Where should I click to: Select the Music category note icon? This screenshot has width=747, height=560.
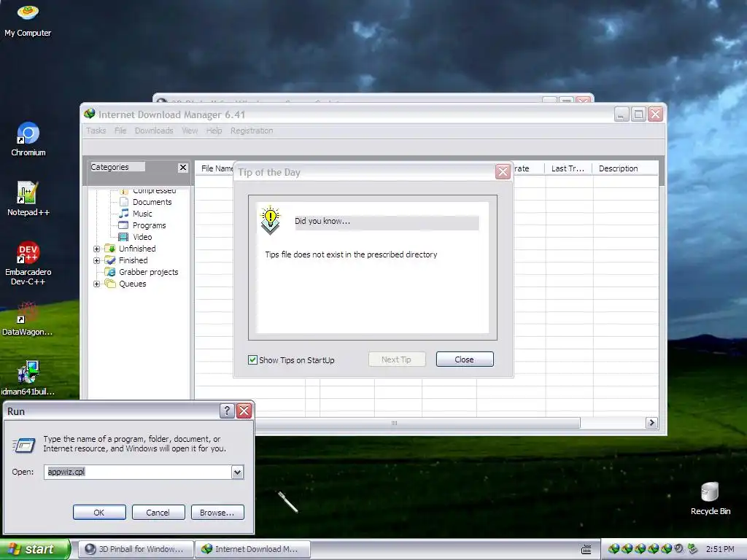tap(124, 214)
